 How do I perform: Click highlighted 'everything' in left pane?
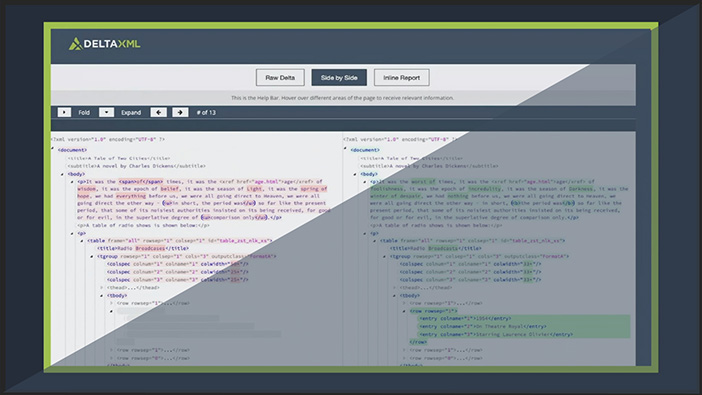[131, 196]
